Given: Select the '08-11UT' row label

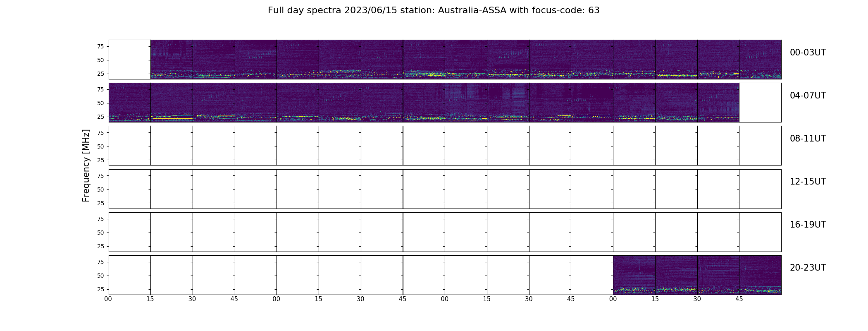Looking at the screenshot, I should point(808,139).
